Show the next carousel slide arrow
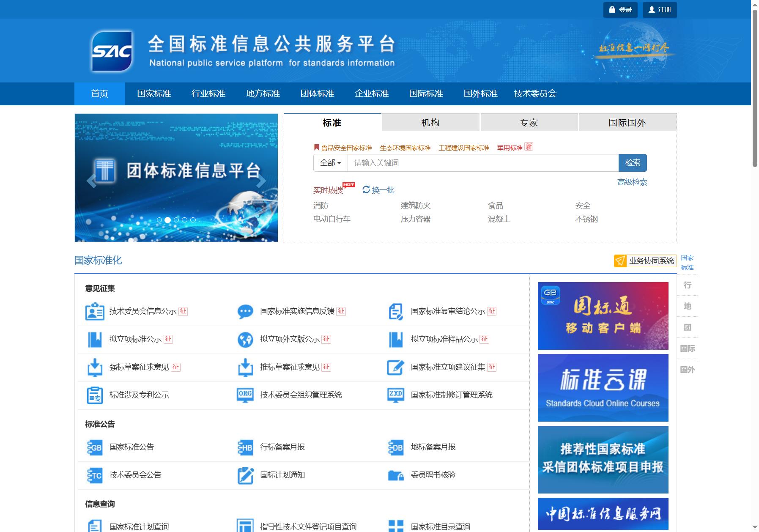This screenshot has width=759, height=532. pos(261,181)
